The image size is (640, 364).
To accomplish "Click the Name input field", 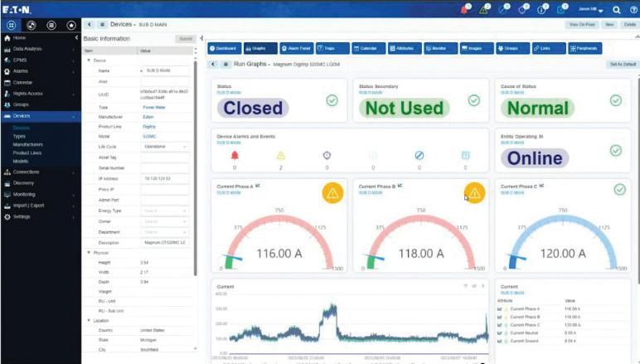I will click(x=165, y=70).
